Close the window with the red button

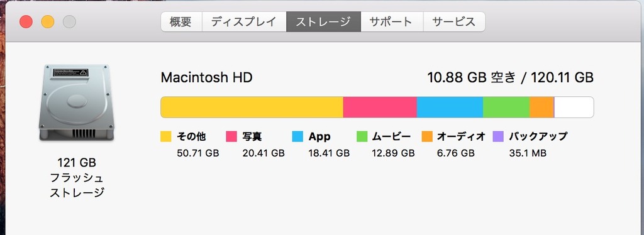coord(26,22)
